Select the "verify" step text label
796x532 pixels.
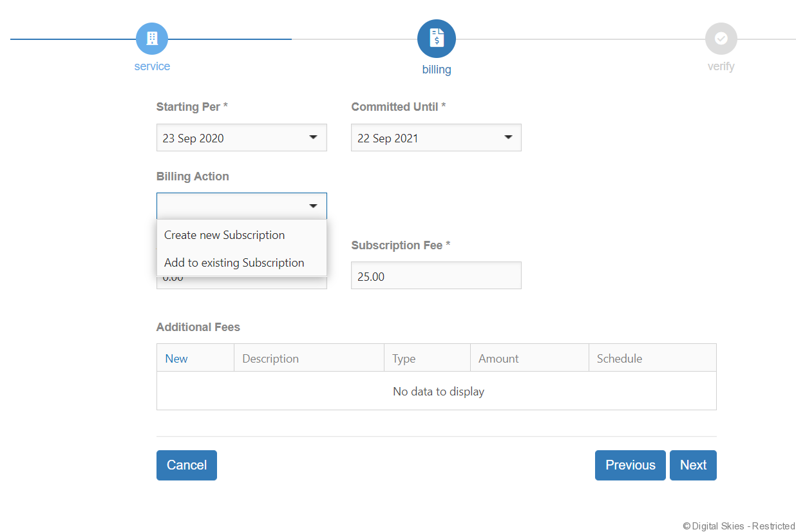[721, 66]
